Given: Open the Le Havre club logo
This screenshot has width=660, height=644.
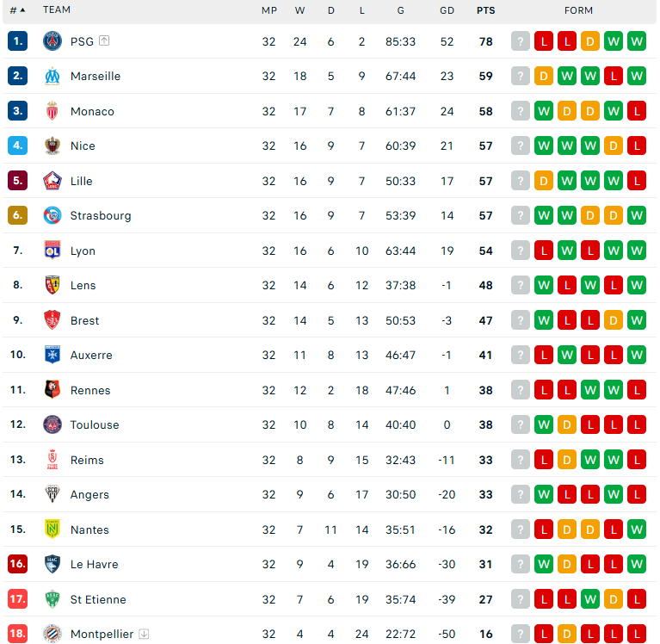Looking at the screenshot, I should point(52,564).
